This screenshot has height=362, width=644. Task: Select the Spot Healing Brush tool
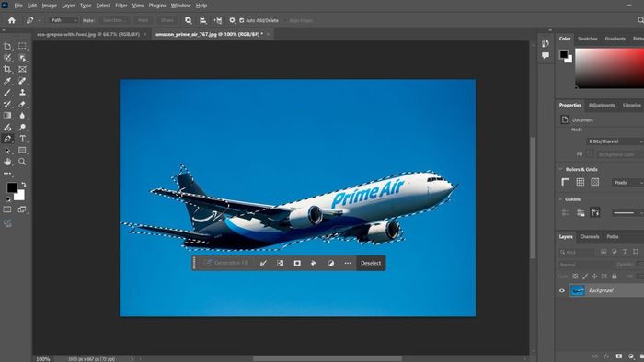[22, 81]
